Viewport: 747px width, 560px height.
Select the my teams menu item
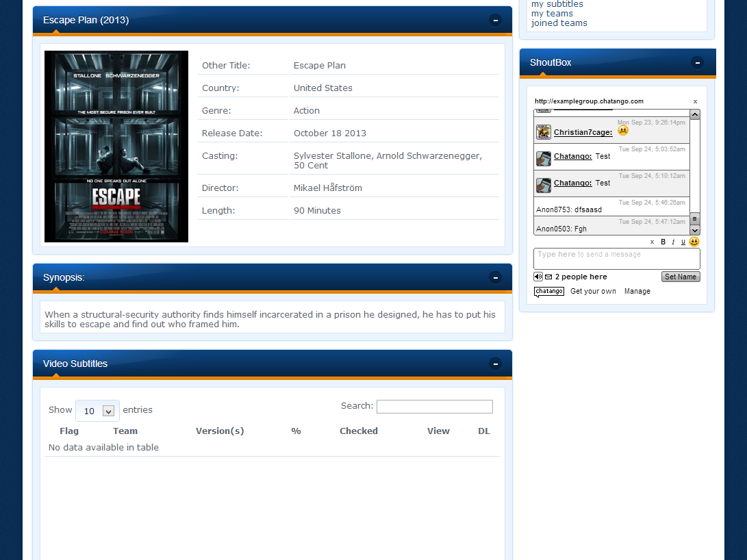pos(552,13)
